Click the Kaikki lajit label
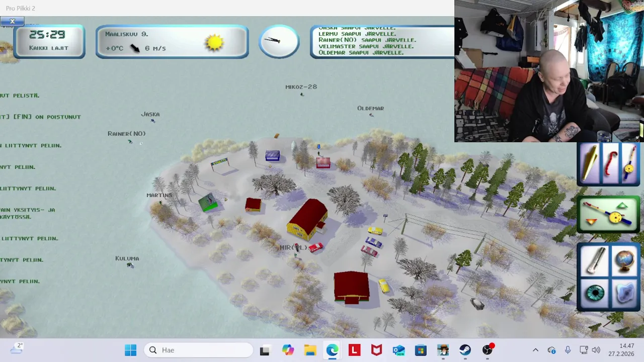The width and height of the screenshot is (644, 362). (x=48, y=48)
